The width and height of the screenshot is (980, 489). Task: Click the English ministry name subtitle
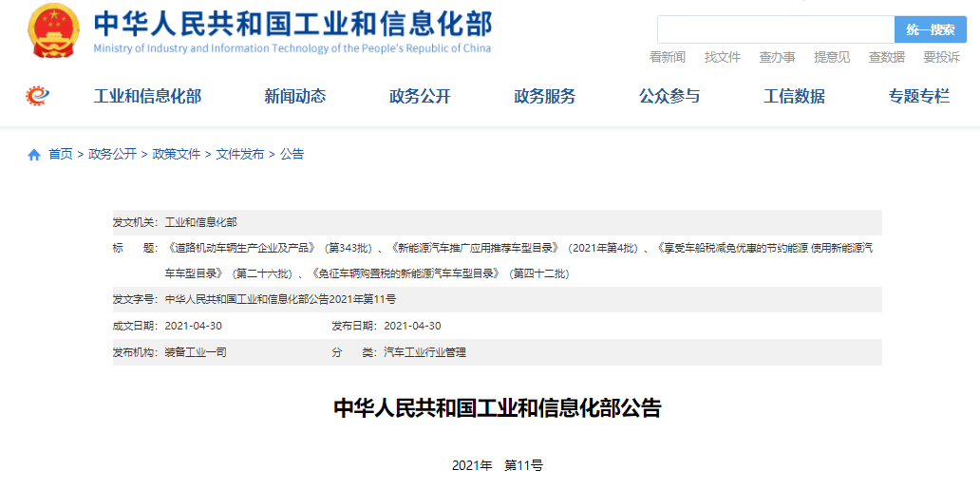292,48
